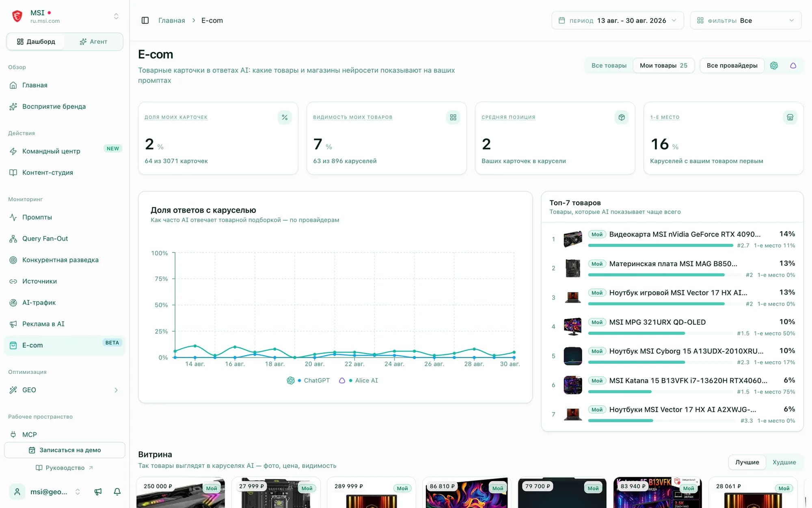
Task: Click store icon on 1-е место card
Action: 790,117
